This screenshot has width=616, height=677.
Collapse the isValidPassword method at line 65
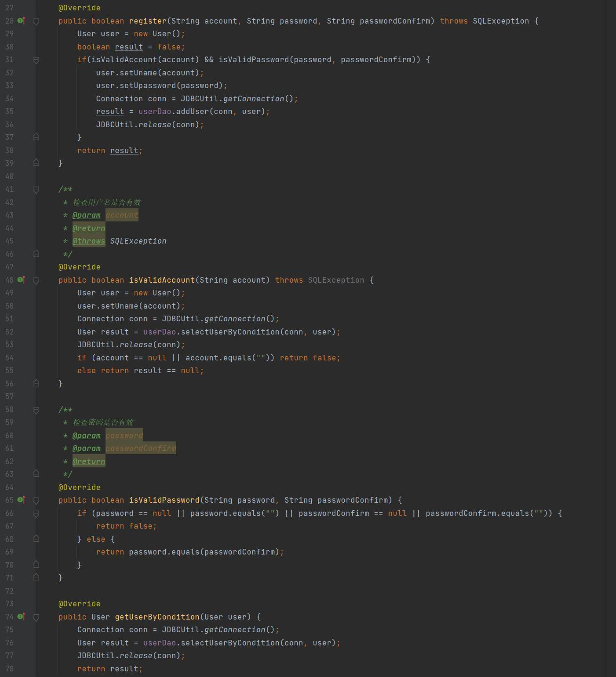click(x=36, y=500)
